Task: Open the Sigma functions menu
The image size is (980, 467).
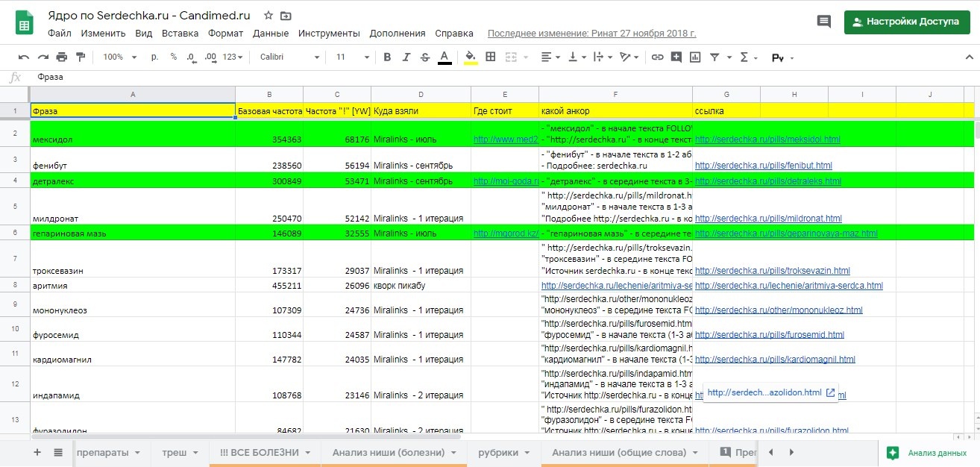Action: tap(744, 57)
